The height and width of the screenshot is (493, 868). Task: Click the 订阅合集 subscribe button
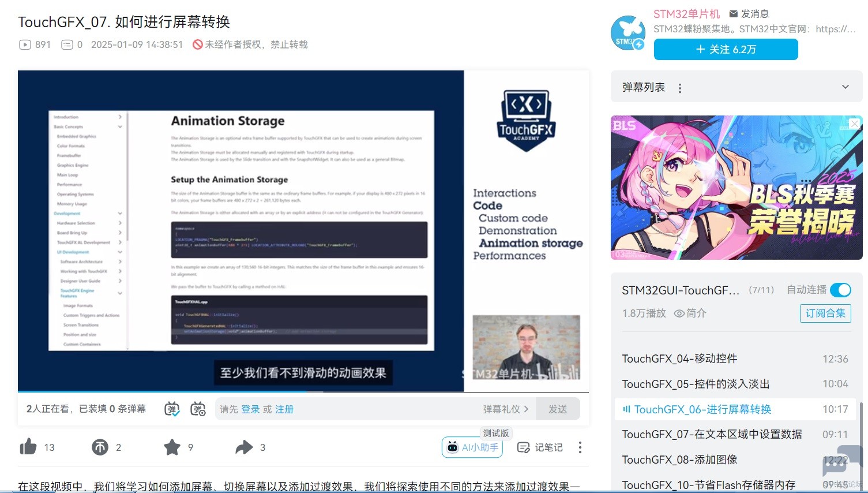pos(825,313)
